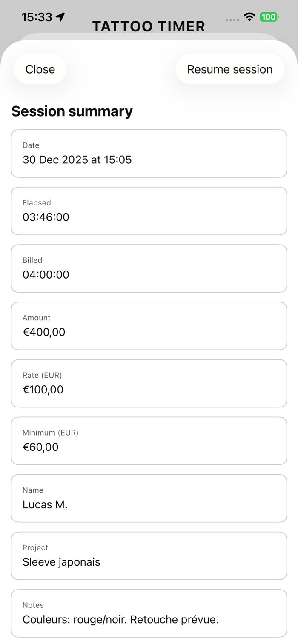Tap the Session summary heading
The height and width of the screenshot is (644, 298).
pyautogui.click(x=72, y=111)
